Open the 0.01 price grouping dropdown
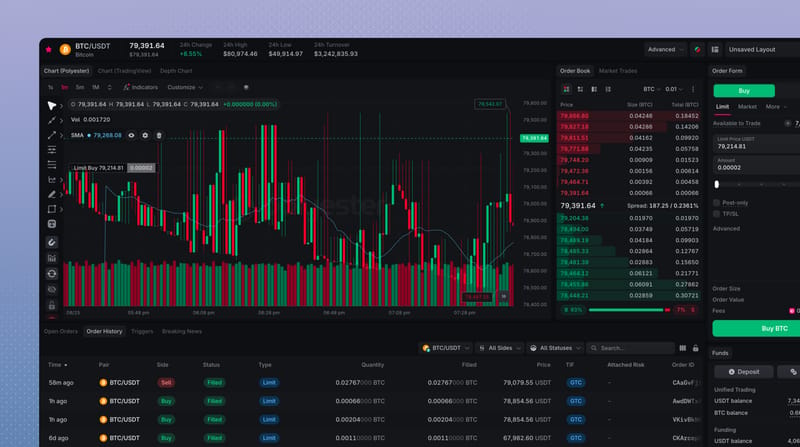Viewport: 800px width, 447px height. [673, 89]
